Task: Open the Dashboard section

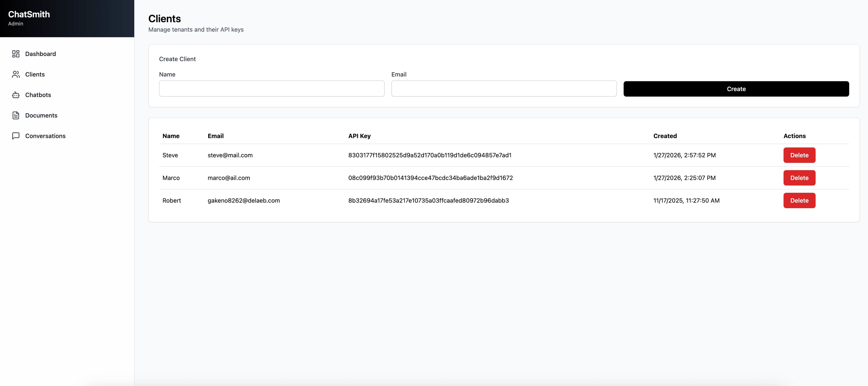Action: pyautogui.click(x=40, y=54)
